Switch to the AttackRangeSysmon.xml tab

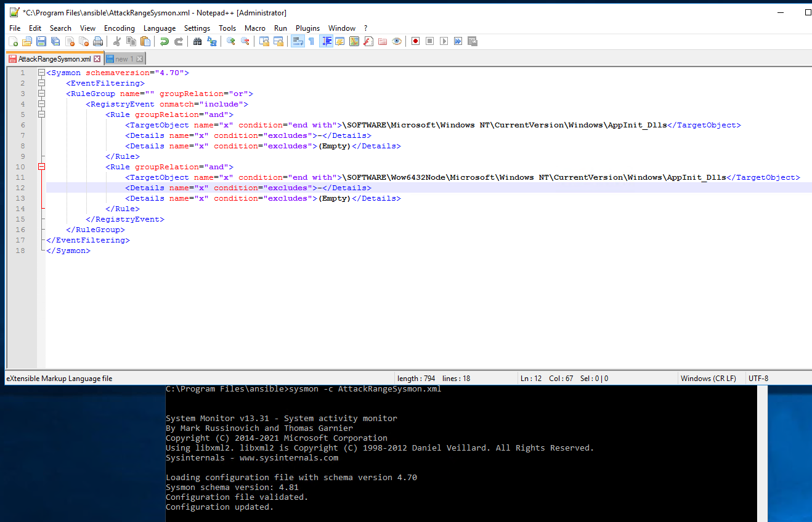54,59
